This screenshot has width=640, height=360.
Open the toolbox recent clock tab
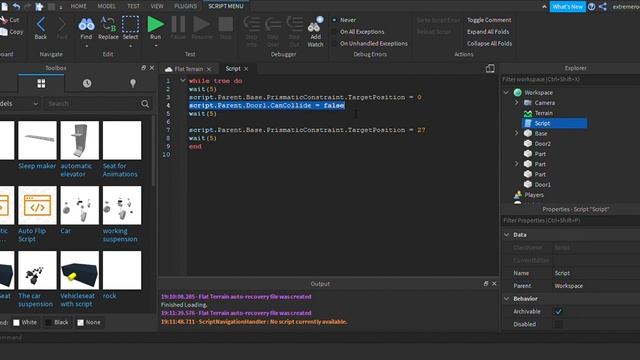click(x=87, y=83)
